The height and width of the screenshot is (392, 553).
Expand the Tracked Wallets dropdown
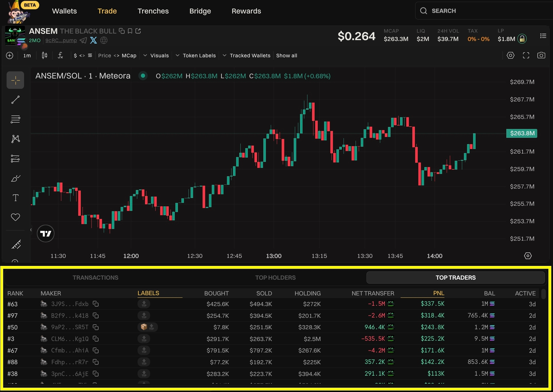point(246,56)
